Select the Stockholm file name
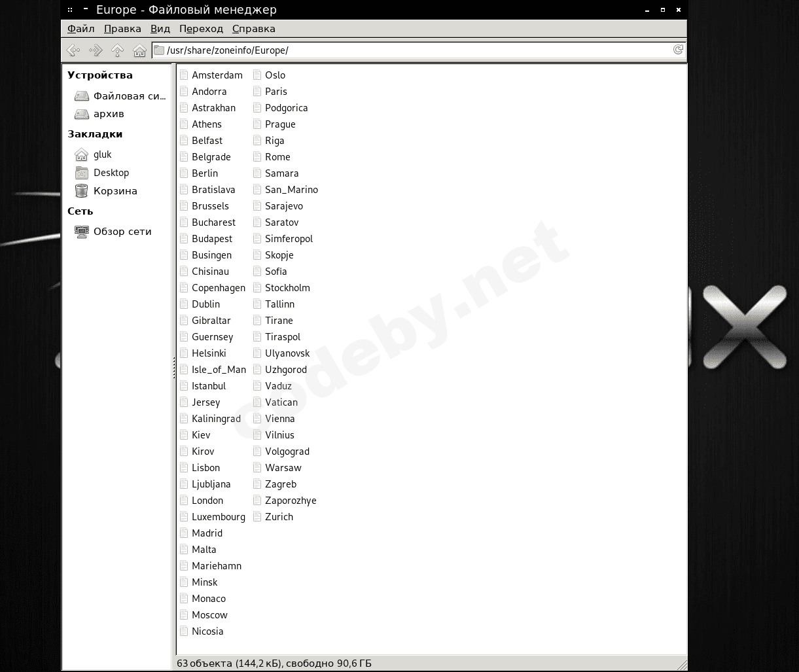The width and height of the screenshot is (799, 672). (288, 288)
